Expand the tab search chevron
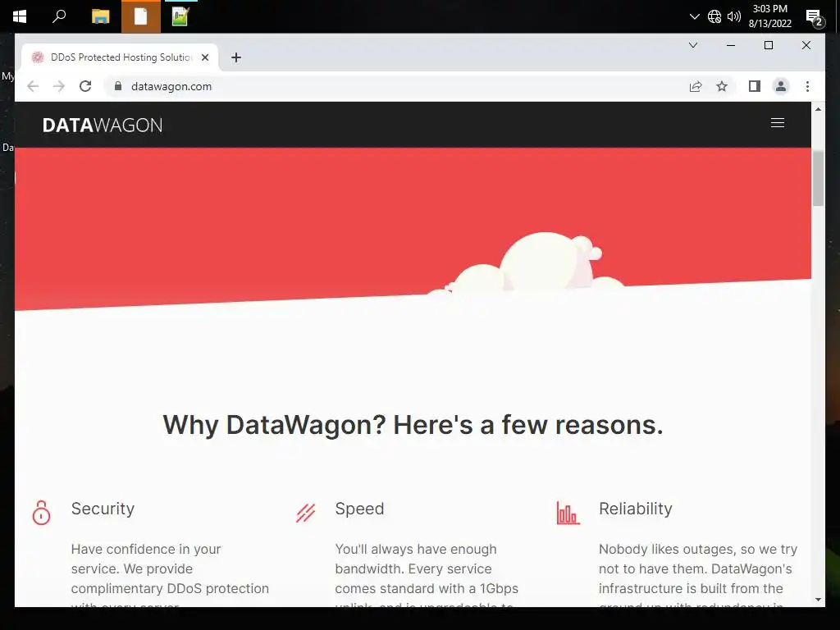The height and width of the screenshot is (630, 840). point(692,46)
